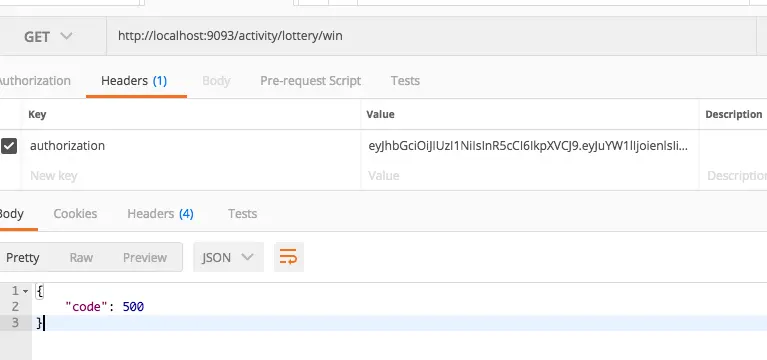Image resolution: width=767 pixels, height=360 pixels.
Task: Switch to the request Authorization tab
Action: (34, 81)
